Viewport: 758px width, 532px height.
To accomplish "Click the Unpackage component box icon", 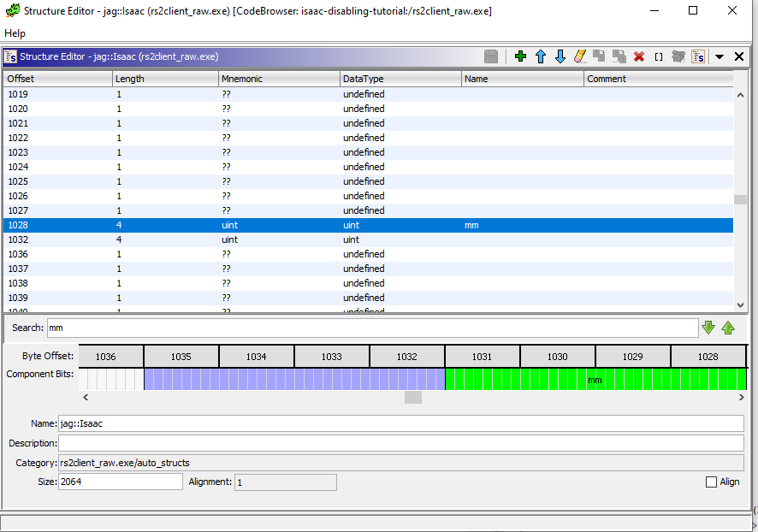I will tap(678, 56).
